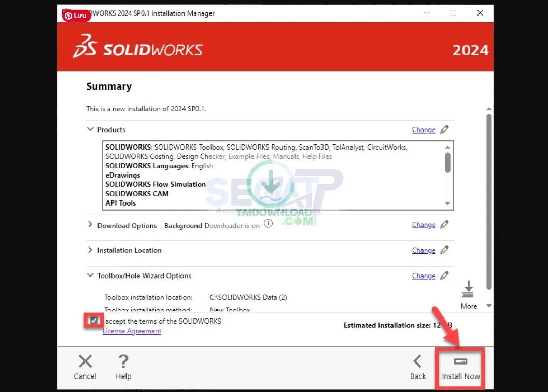Click the down arrow of the Products scrollbar
Screen dimensions: 548x392
(x=447, y=203)
